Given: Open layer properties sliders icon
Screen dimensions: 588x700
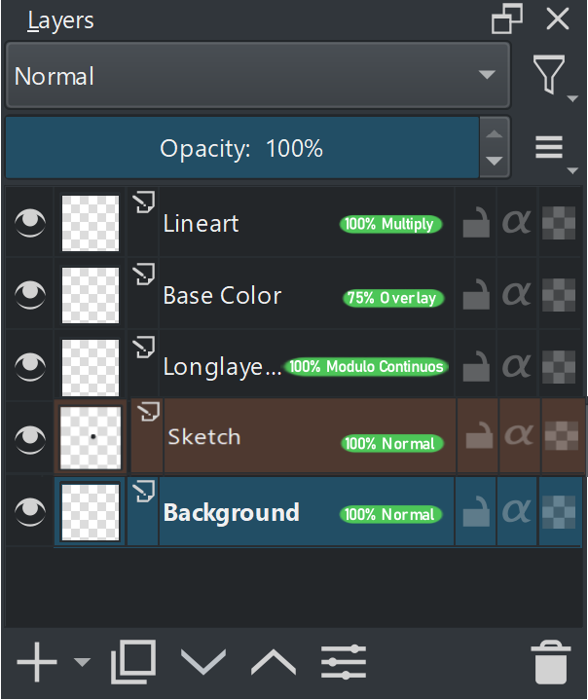Looking at the screenshot, I should point(344,663).
